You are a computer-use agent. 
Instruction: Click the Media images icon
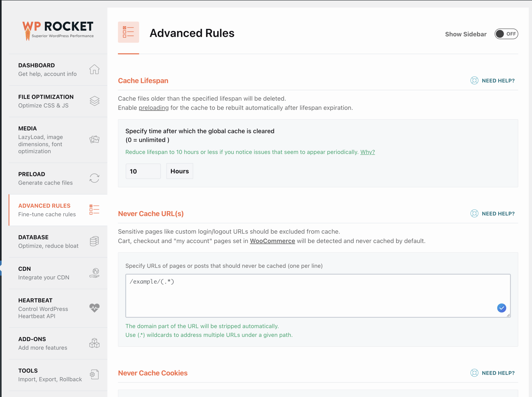94,139
